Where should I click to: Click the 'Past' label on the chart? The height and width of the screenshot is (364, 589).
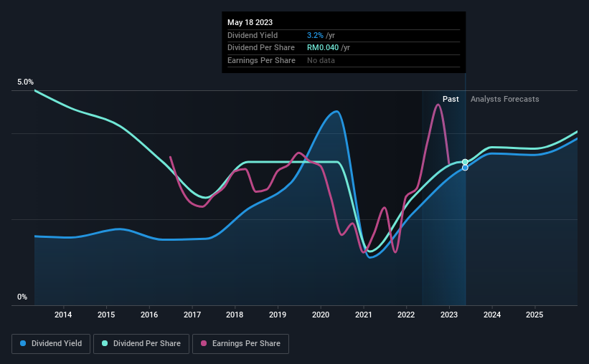(451, 99)
